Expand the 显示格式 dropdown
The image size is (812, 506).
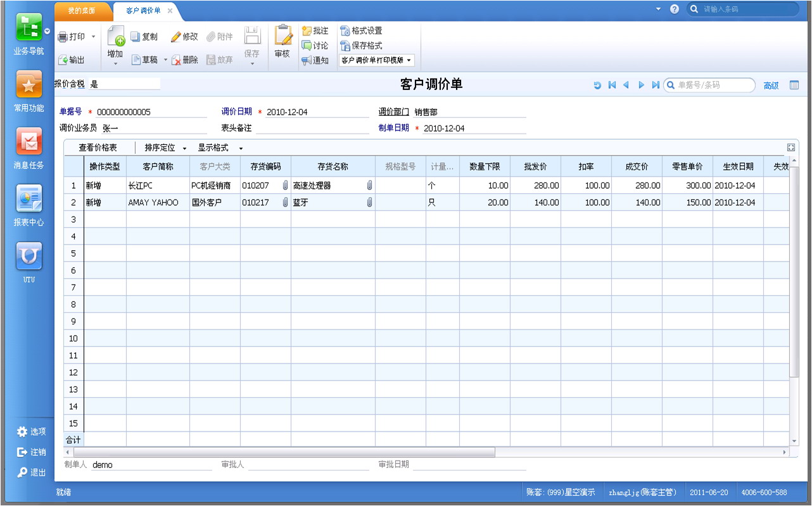(x=241, y=148)
